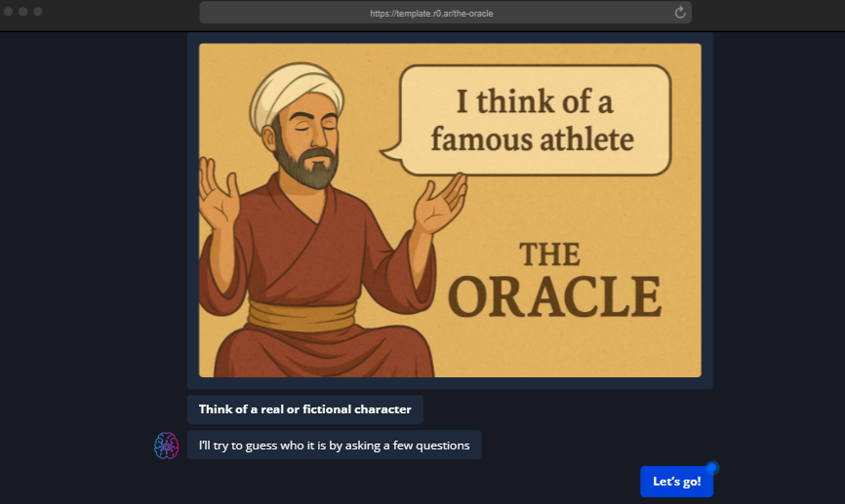Viewport: 845px width, 504px height.
Task: Click the brain avatar icon beside the message
Action: click(x=167, y=446)
